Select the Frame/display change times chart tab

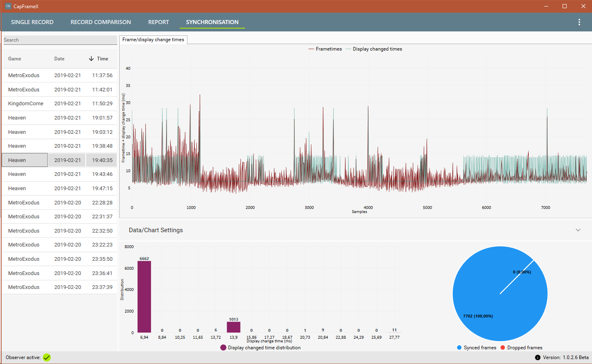point(153,40)
